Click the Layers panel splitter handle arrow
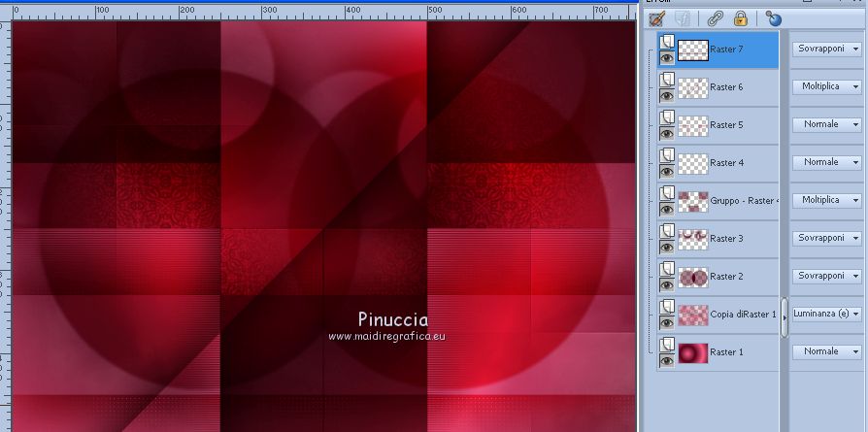The height and width of the screenshot is (432, 868). pos(784,317)
